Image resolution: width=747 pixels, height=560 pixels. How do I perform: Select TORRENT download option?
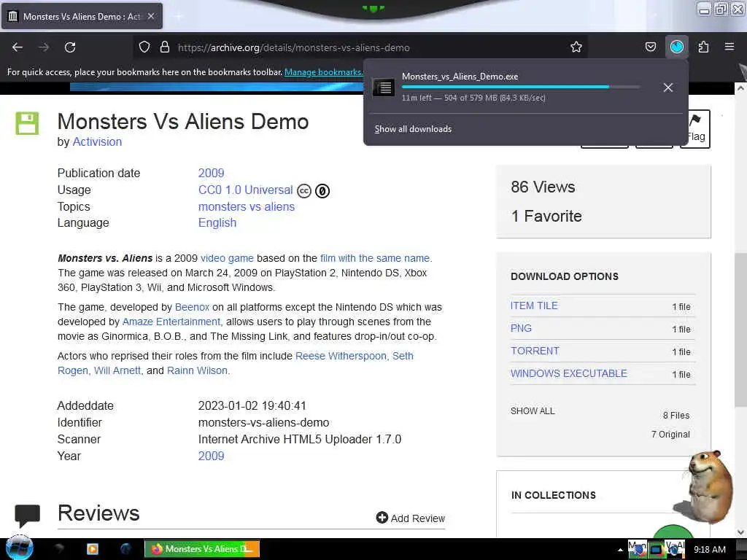click(535, 351)
